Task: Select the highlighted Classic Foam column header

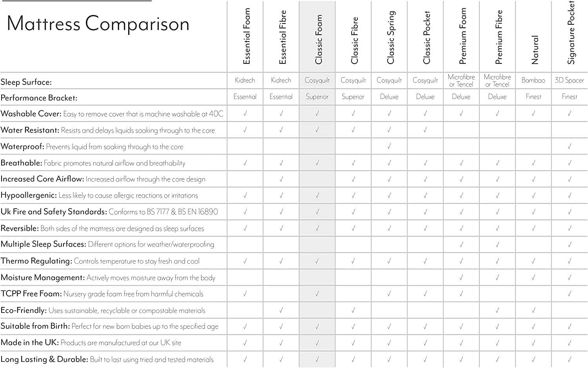Action: click(318, 39)
